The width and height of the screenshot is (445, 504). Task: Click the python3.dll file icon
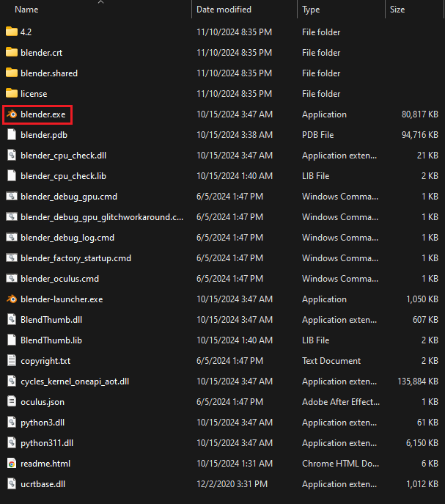tap(12, 423)
